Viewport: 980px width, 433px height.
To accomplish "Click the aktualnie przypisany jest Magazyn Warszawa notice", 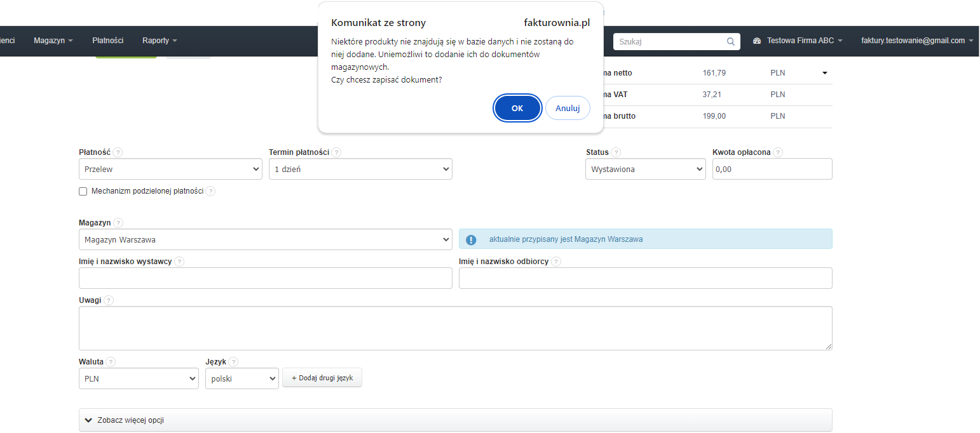I will pos(646,239).
